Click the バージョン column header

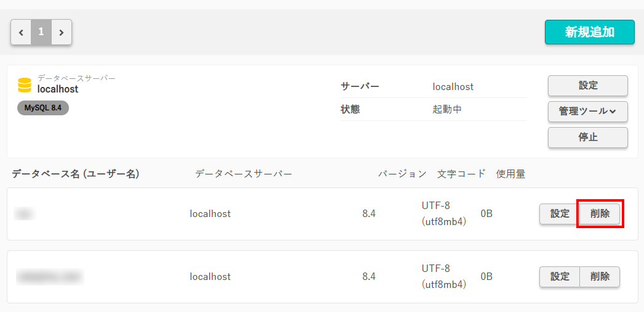(402, 174)
